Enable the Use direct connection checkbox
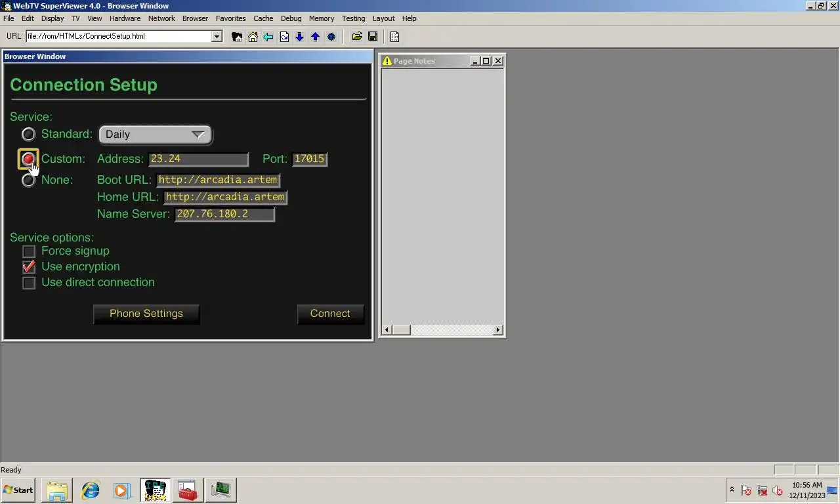This screenshot has width=840, height=504. [x=29, y=283]
